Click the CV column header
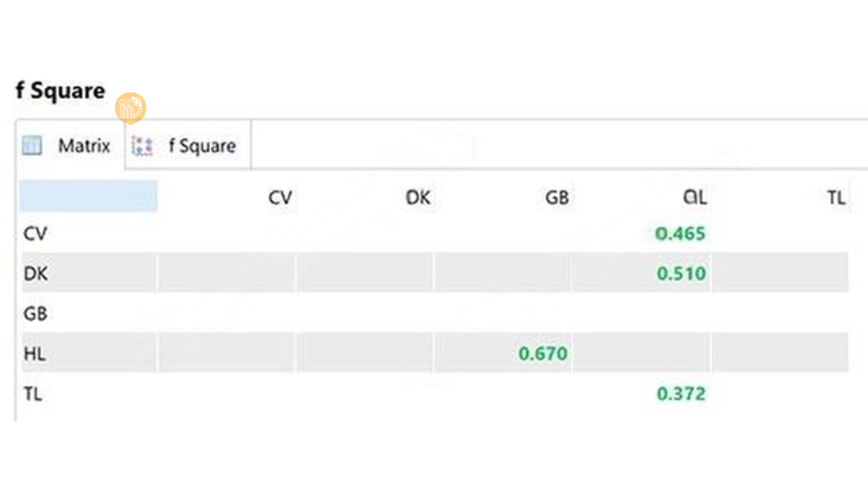This screenshot has width=868, height=488. (280, 198)
